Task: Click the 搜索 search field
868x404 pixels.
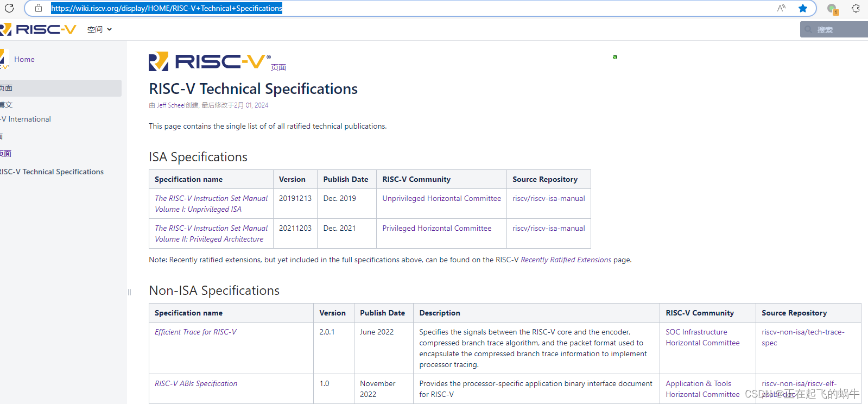Action: pyautogui.click(x=834, y=29)
